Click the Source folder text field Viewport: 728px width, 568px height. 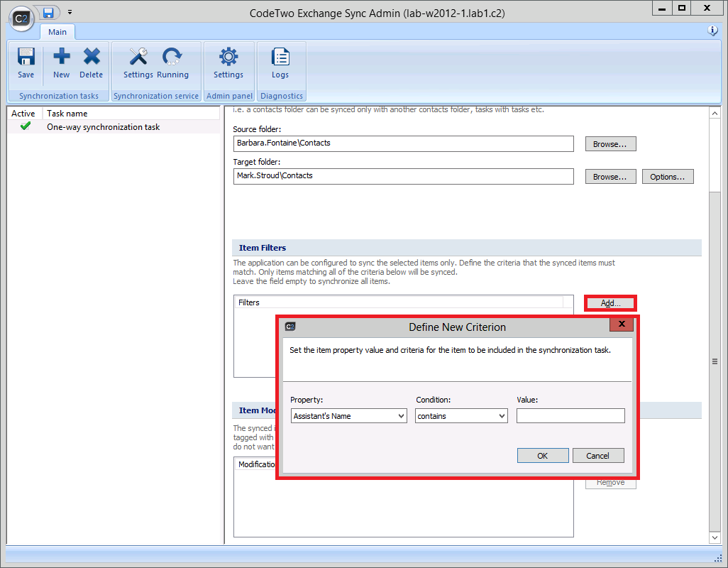tap(404, 143)
